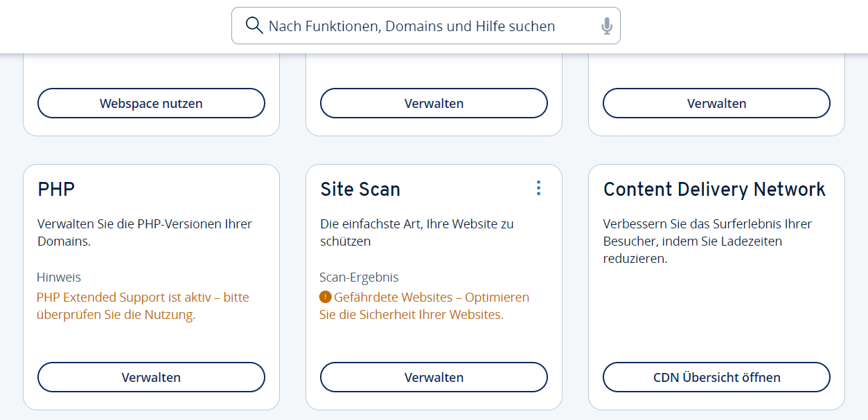Click 'Verbessern Sie das Surferlebnis' CDN description
This screenshot has height=420, width=868.
pos(707,241)
